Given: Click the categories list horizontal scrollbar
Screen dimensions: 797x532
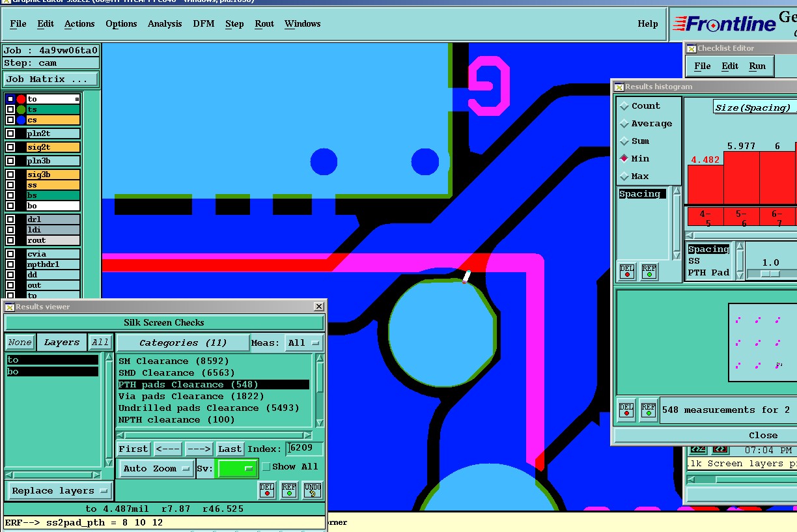Looking at the screenshot, I should 214,435.
